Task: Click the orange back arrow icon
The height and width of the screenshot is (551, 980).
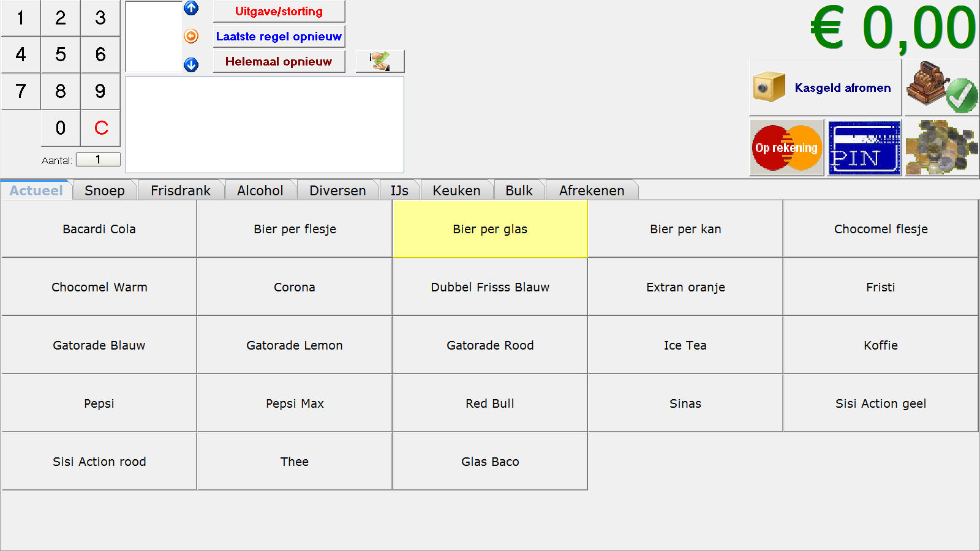Action: tap(191, 36)
